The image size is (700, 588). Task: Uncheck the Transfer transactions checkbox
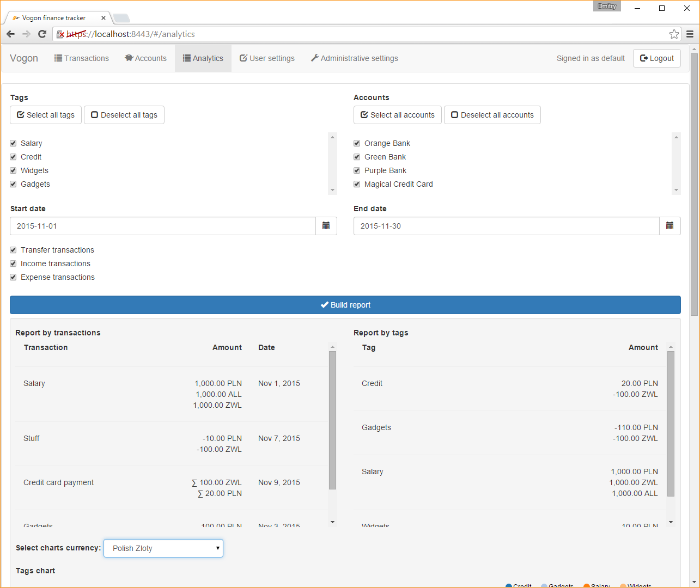[13, 249]
